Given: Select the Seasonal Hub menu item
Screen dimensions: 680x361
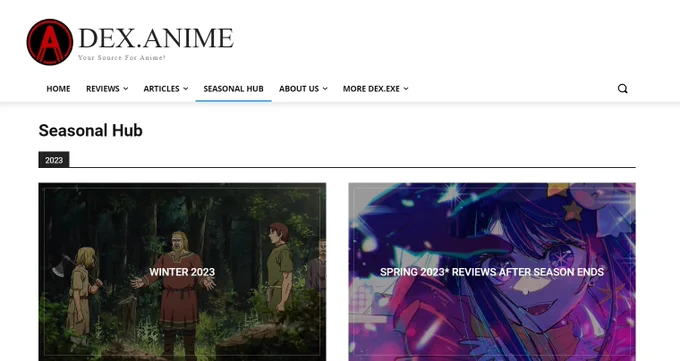Looking at the screenshot, I should pyautogui.click(x=233, y=89).
